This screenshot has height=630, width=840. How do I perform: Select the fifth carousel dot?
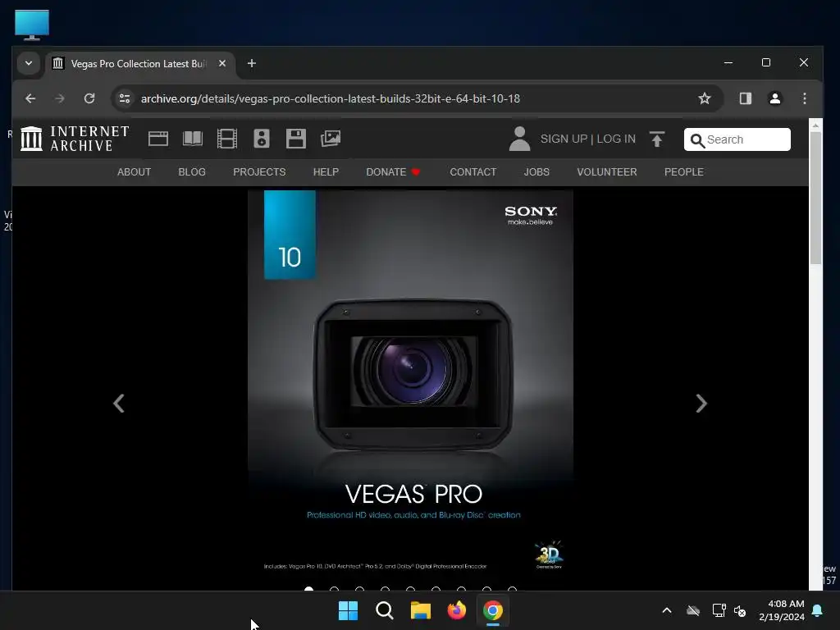coord(410,588)
